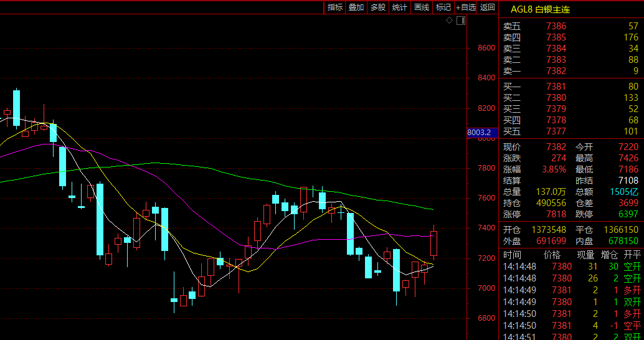Click the 卖二 price 7383
The image size is (644, 340).
click(556, 60)
